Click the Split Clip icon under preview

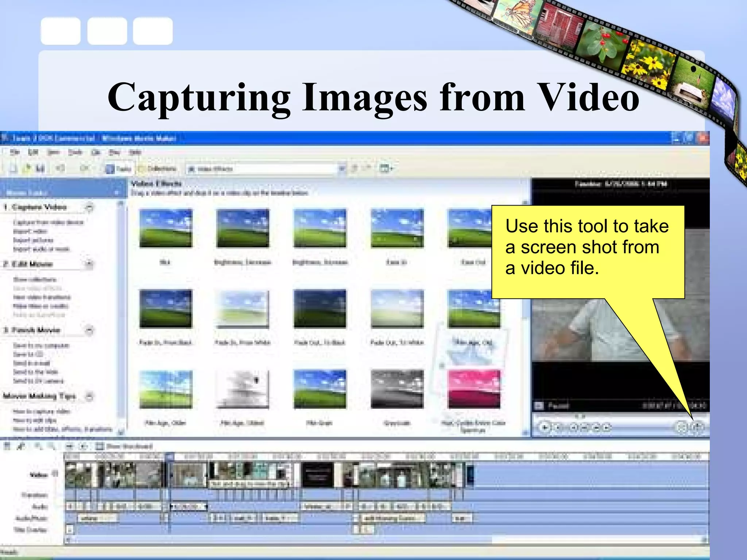pyautogui.click(x=681, y=427)
